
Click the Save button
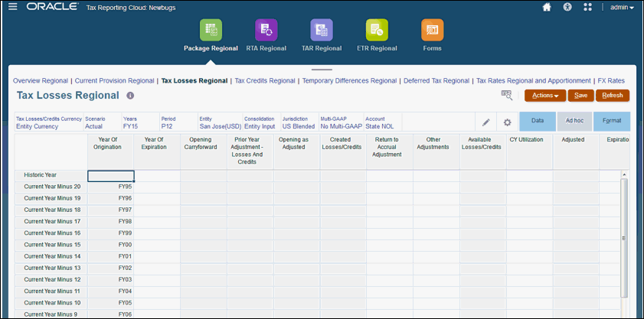click(580, 96)
